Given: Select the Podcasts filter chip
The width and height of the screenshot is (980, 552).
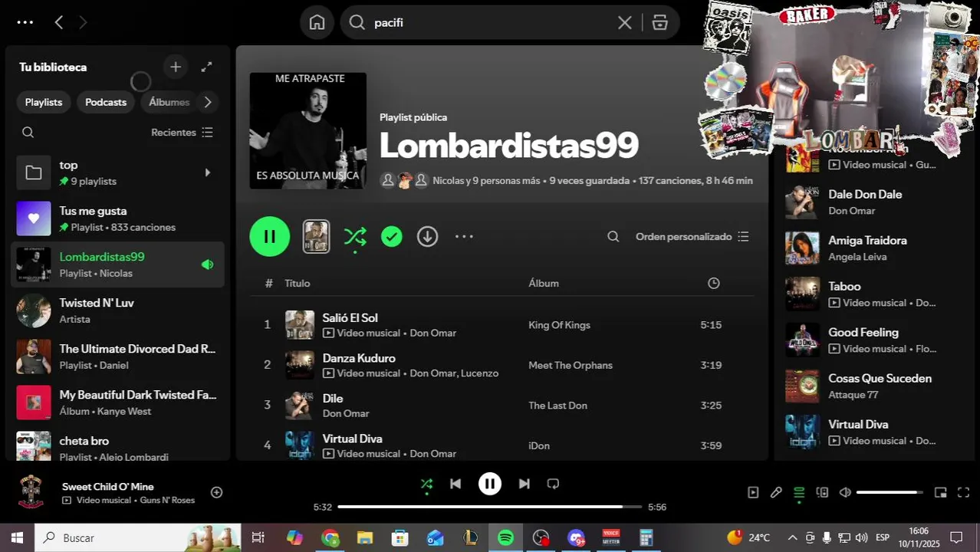Looking at the screenshot, I should (106, 102).
